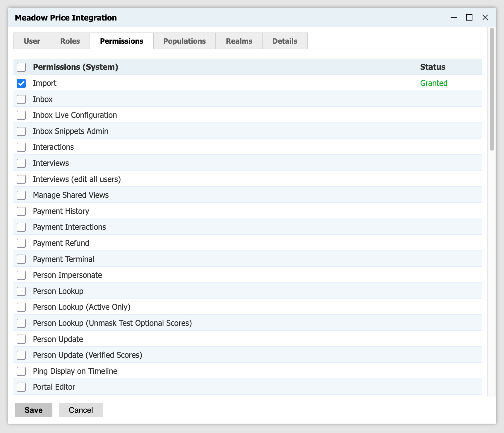Tick Interviews (edit all users) checkbox

coord(21,179)
